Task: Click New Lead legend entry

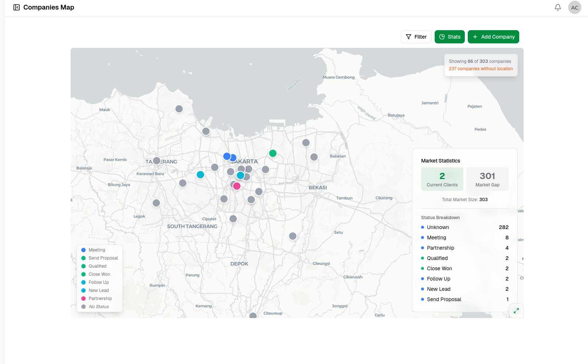Action: click(95, 290)
